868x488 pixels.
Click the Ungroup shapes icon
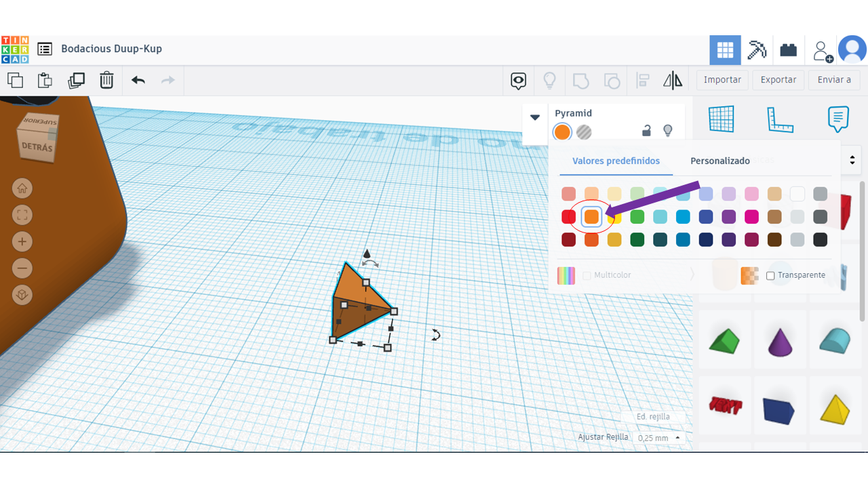[x=612, y=81]
